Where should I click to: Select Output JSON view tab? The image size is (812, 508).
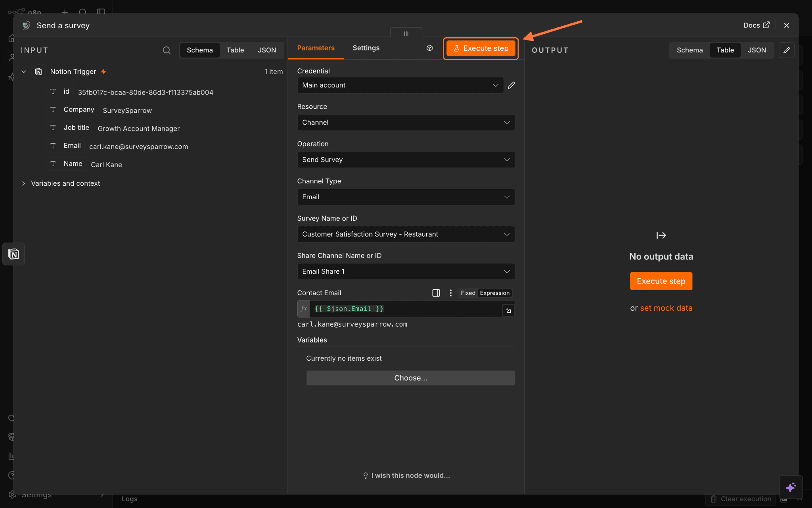click(757, 50)
